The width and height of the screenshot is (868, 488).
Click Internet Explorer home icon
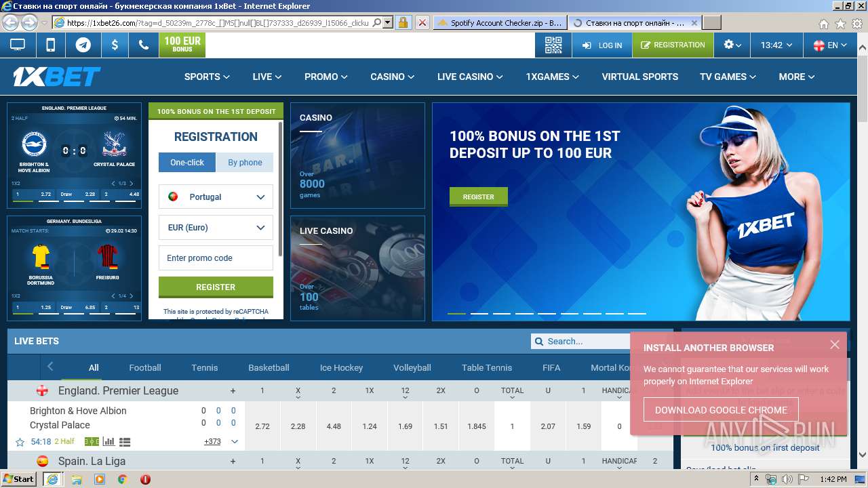click(x=824, y=24)
